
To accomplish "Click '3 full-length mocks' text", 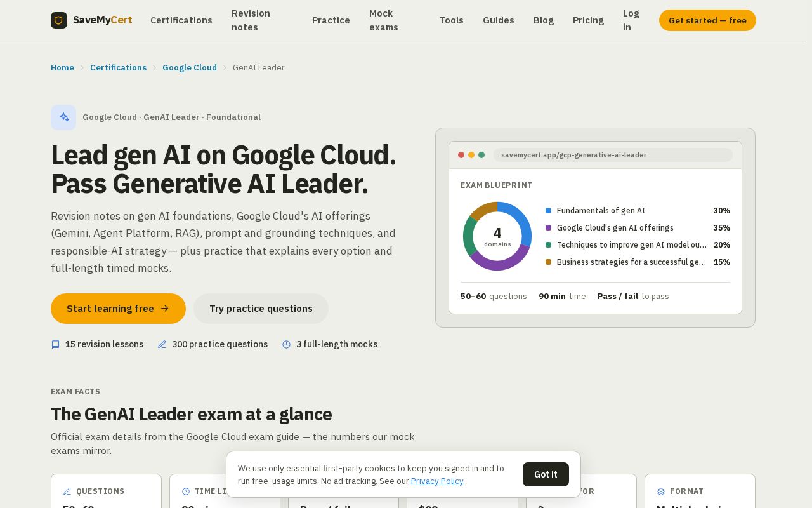I will (337, 344).
